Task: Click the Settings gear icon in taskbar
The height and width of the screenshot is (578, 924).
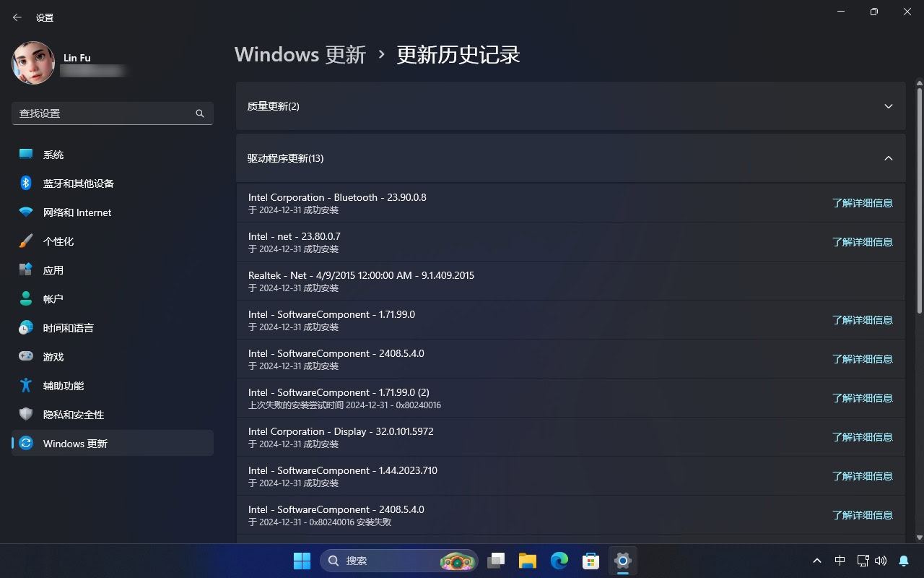Action: 623,561
